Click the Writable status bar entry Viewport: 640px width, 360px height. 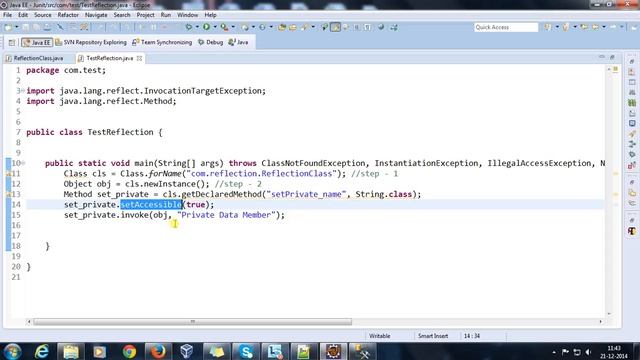click(x=380, y=336)
